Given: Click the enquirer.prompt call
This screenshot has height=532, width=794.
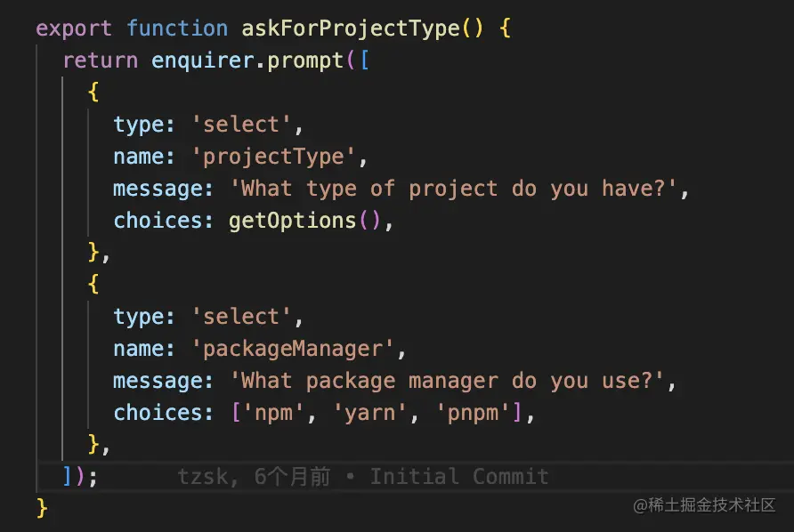Looking at the screenshot, I should click(x=247, y=60).
